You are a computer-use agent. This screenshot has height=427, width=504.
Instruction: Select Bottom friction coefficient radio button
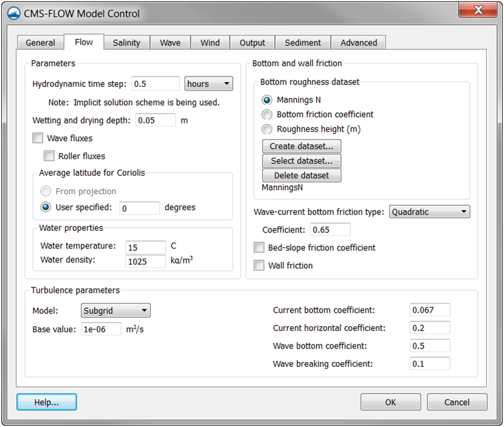coord(267,114)
